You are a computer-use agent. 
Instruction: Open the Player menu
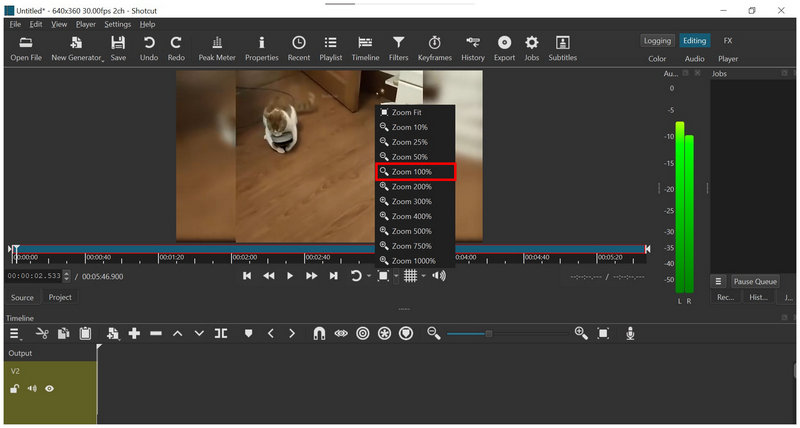point(86,24)
